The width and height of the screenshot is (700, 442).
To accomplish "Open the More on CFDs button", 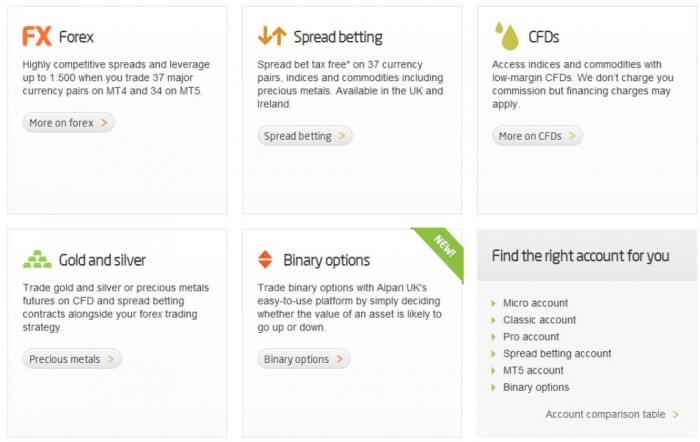I will tap(537, 136).
